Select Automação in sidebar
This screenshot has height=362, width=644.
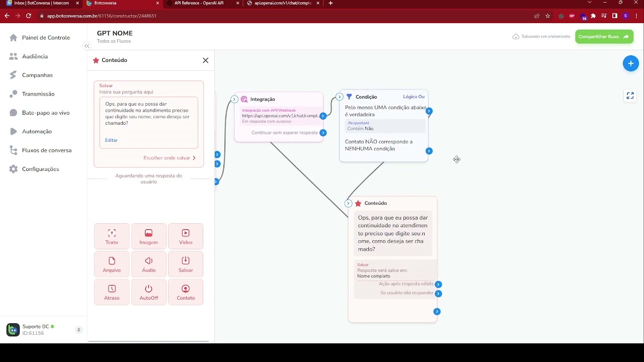[x=37, y=131]
